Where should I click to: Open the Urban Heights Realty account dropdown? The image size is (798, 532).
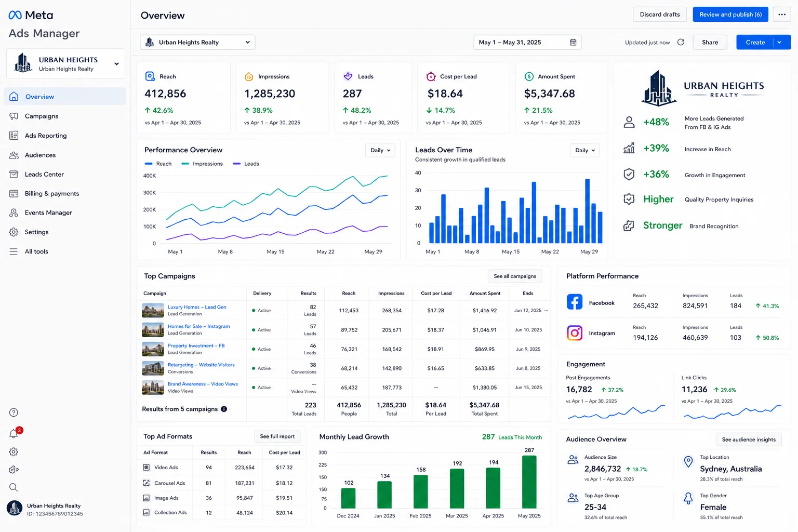coord(197,42)
